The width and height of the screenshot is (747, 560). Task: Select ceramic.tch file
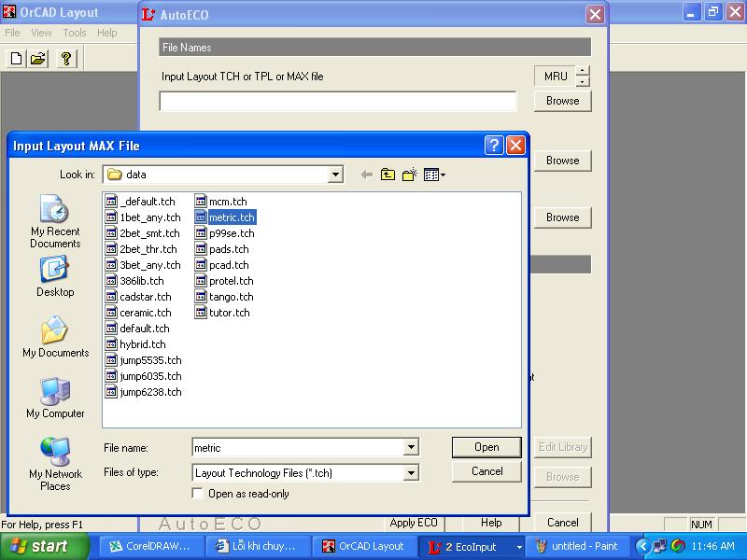[x=138, y=313]
